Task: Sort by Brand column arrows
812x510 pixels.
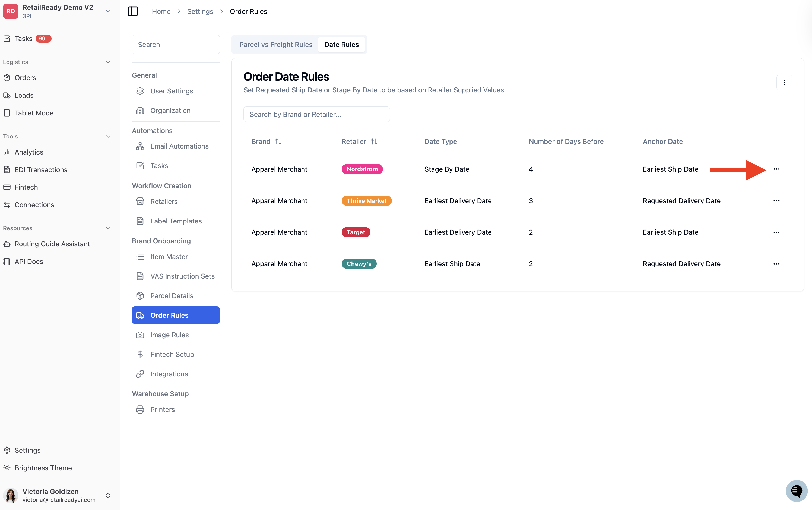Action: click(278, 142)
